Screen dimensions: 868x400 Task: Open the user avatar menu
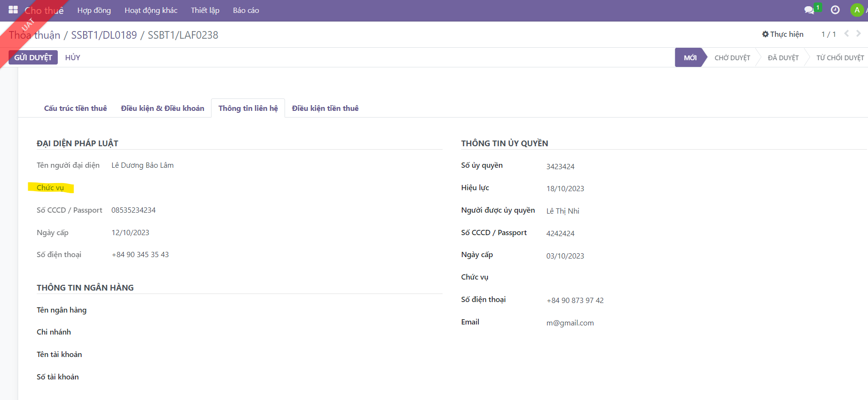pyautogui.click(x=857, y=10)
